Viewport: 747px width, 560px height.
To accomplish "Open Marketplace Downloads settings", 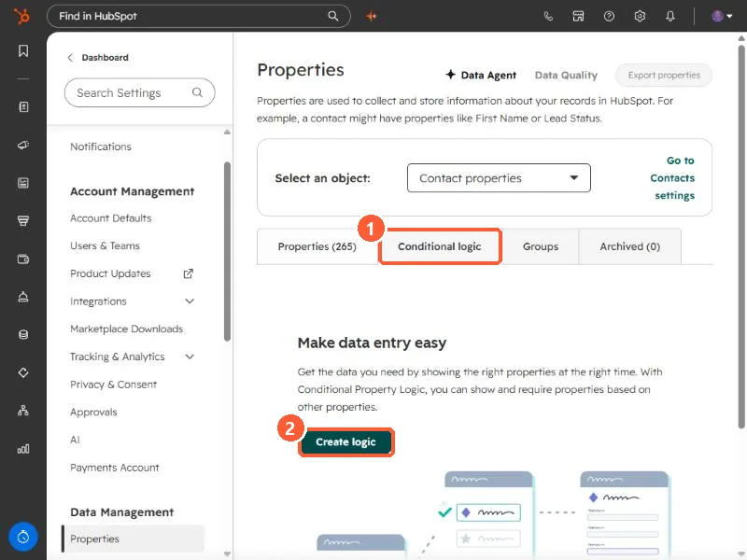I will click(x=126, y=329).
